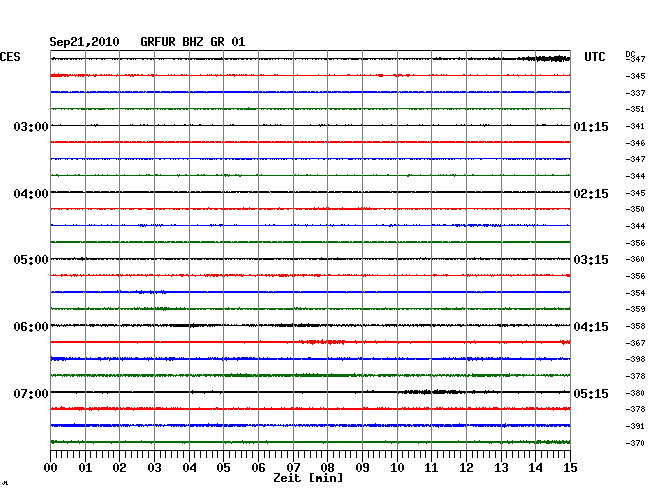Click DC offset value -351
This screenshot has height=494, width=650.
point(635,109)
